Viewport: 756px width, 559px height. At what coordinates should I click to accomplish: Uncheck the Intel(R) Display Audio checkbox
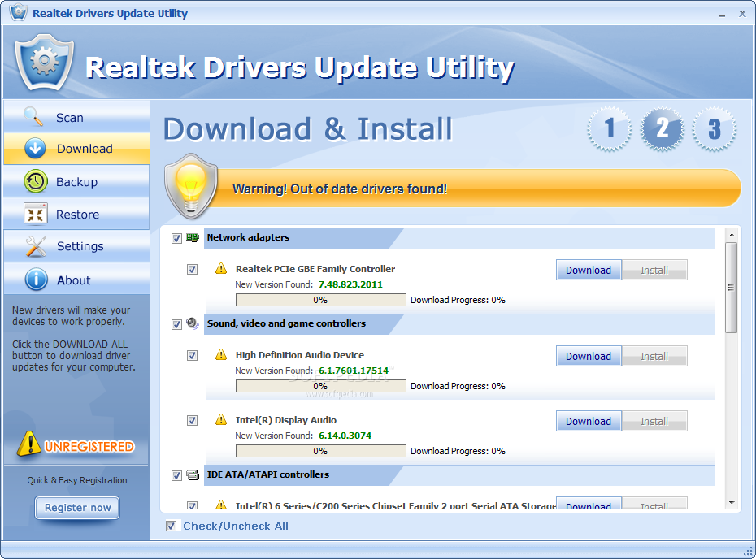tap(192, 421)
